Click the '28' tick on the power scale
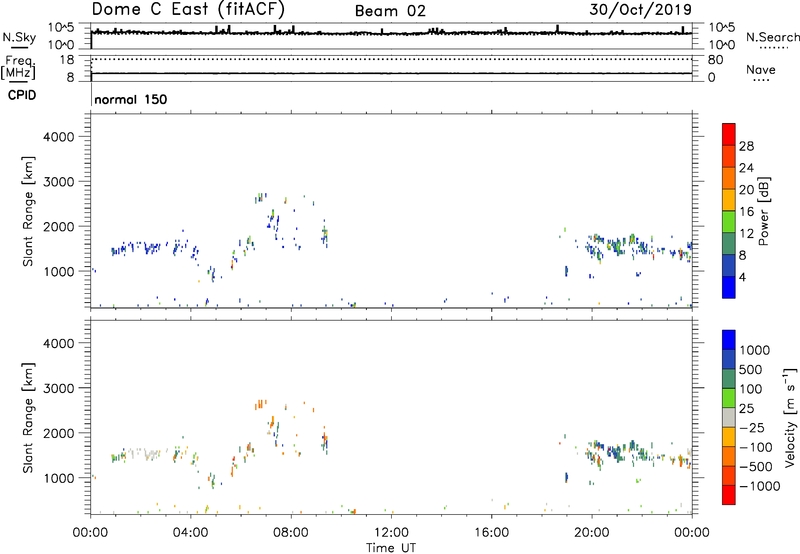This screenshot has width=800, height=554. 746,146
